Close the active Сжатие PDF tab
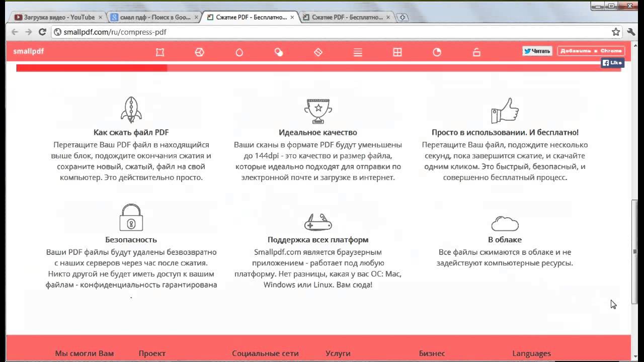 292,17
